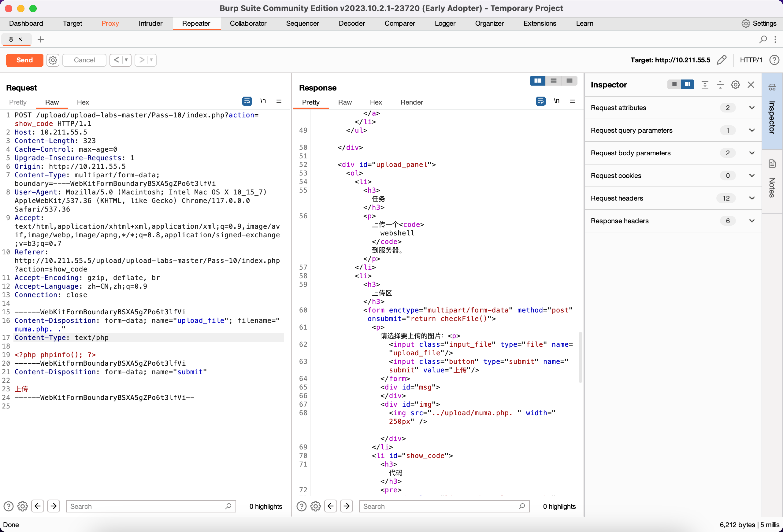Jump to previous Request search match
Image resolution: width=783 pixels, height=532 pixels.
[38, 506]
